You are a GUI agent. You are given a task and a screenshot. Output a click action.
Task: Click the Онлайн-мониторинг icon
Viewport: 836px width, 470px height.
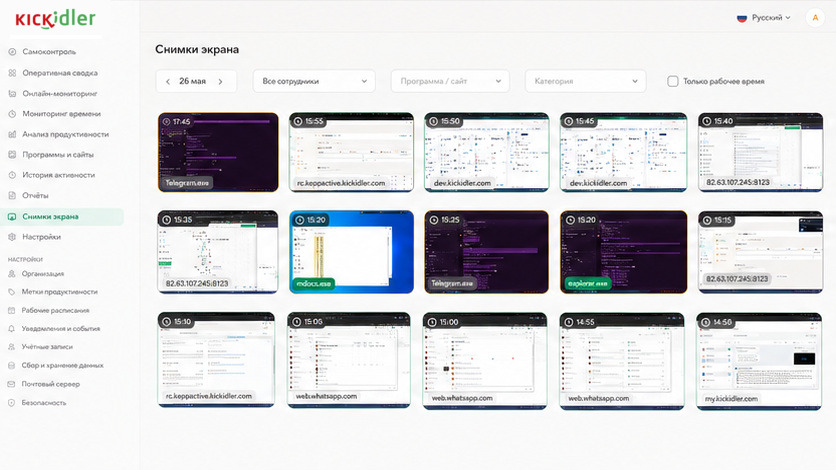pyautogui.click(x=12, y=93)
